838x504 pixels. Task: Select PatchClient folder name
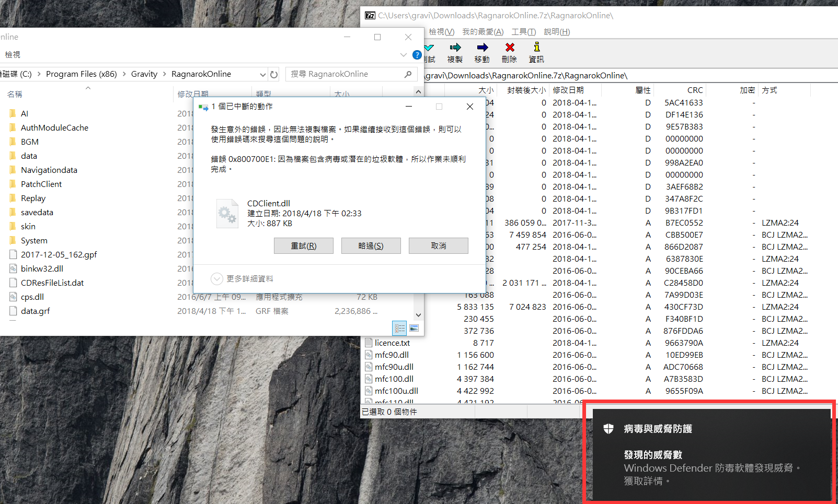41,184
